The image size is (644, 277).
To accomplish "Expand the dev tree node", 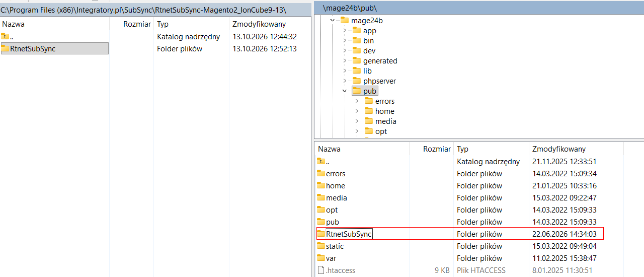I will (345, 50).
